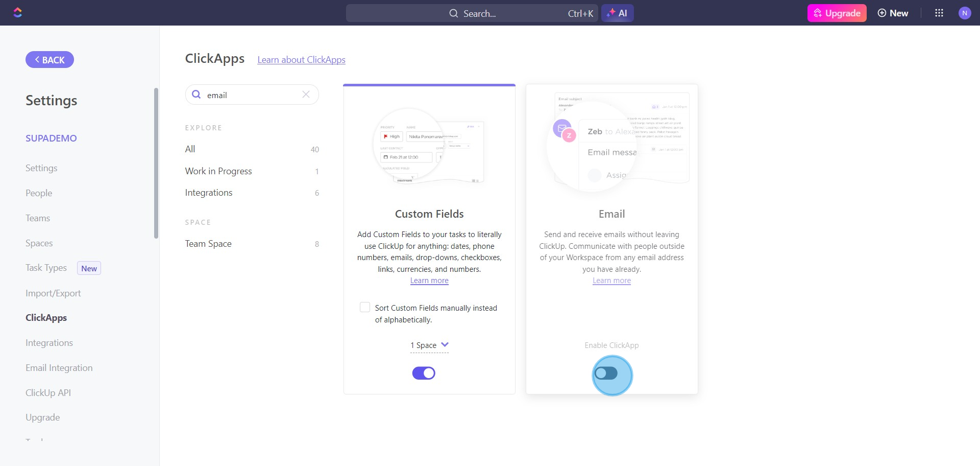Click the BACK button

point(50,60)
